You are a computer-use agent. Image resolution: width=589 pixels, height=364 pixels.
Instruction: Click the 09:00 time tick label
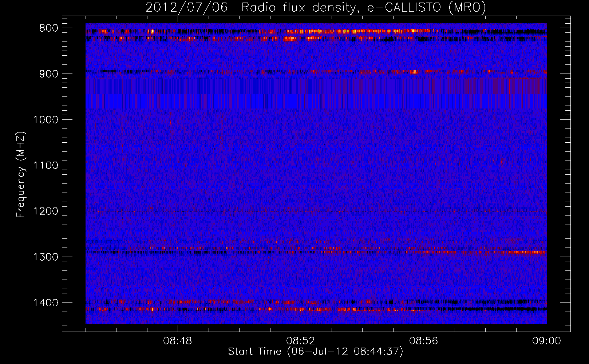(x=547, y=341)
